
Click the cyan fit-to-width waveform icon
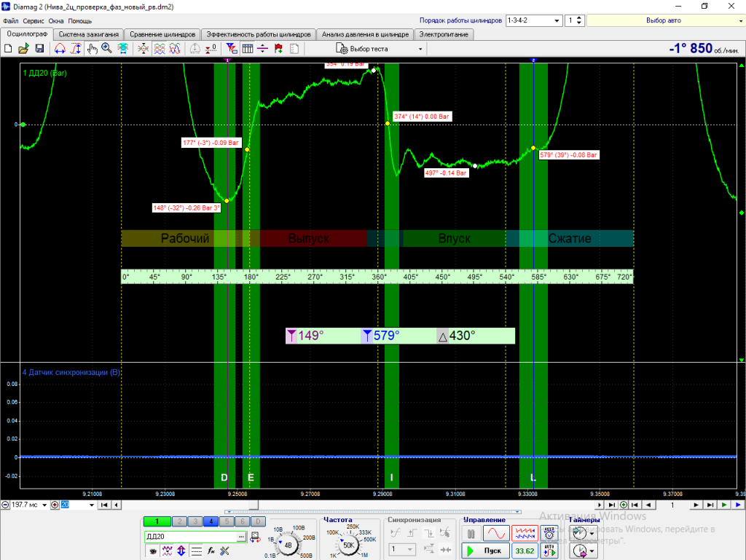122,49
